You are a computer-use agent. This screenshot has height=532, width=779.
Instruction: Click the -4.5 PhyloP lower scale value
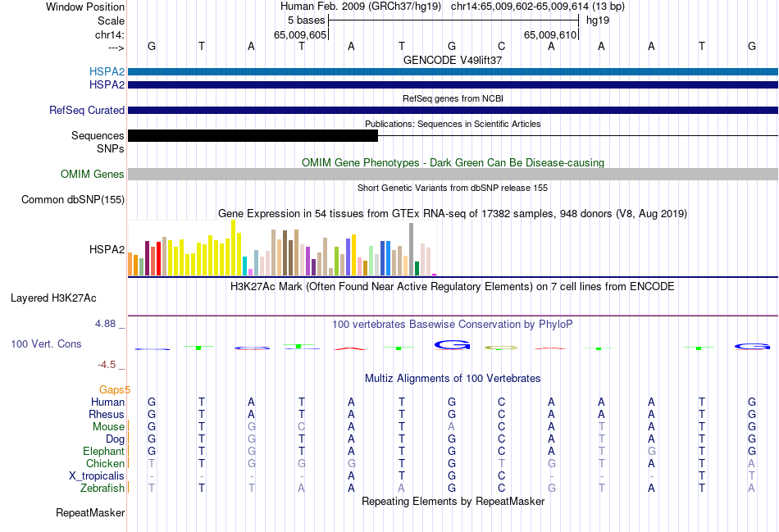(x=107, y=365)
